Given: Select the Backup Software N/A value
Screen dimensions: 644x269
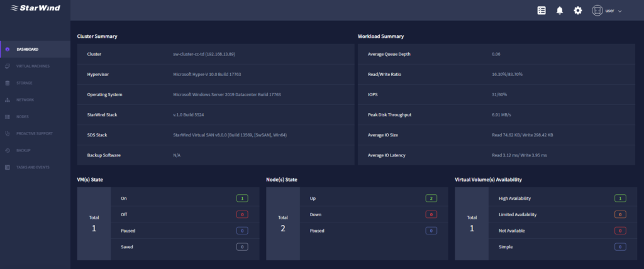Looking at the screenshot, I should point(177,155).
